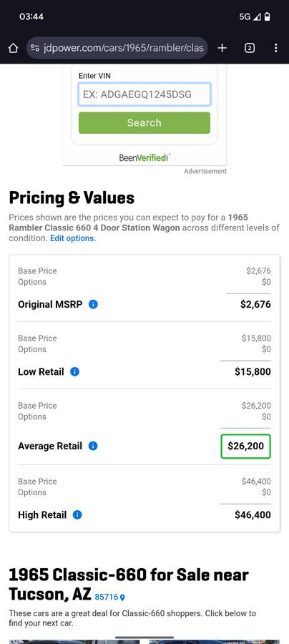This screenshot has height=644, width=289.
Task: Open Chrome three-dot overflow menu
Action: coord(276,48)
